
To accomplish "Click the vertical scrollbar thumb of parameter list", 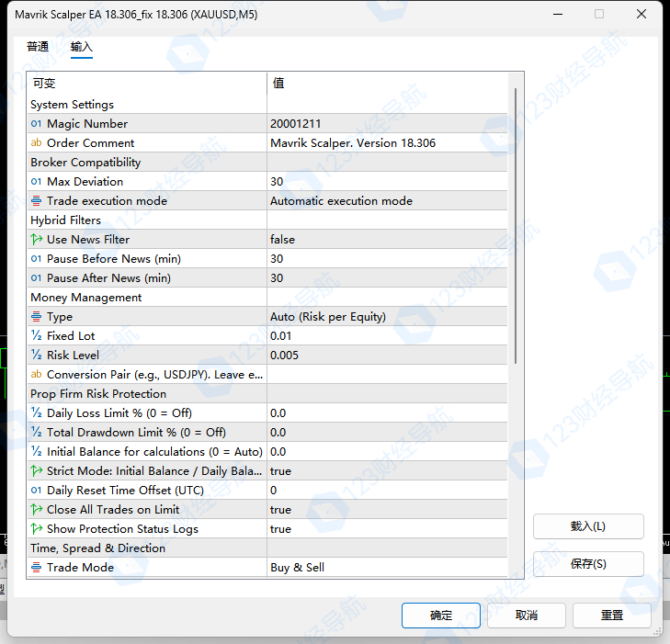I will tap(516, 226).
